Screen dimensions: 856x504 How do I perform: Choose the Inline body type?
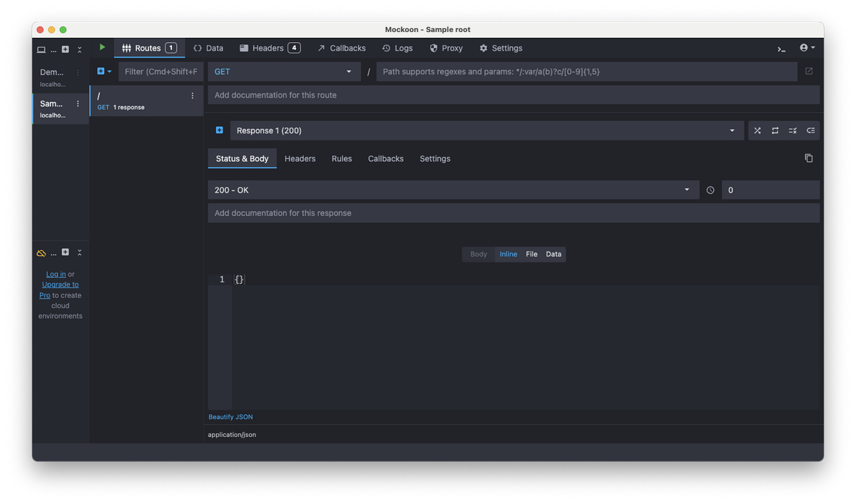tap(509, 254)
